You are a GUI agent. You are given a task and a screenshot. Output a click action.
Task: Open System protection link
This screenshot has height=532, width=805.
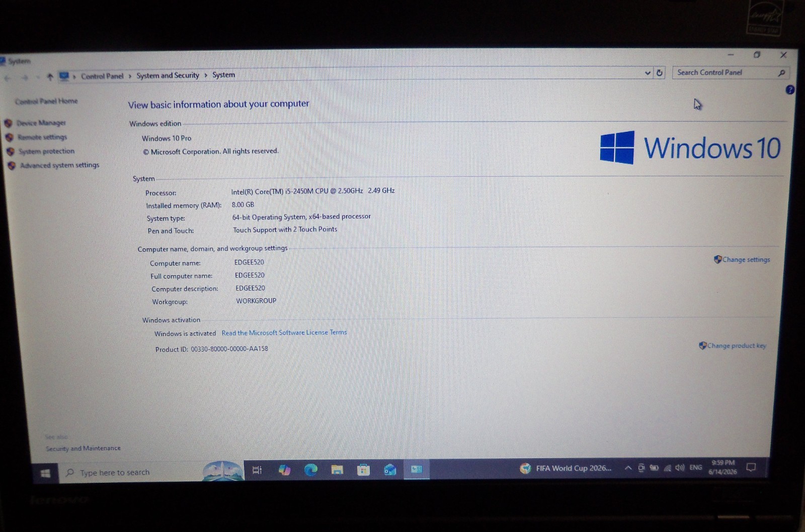tap(46, 151)
